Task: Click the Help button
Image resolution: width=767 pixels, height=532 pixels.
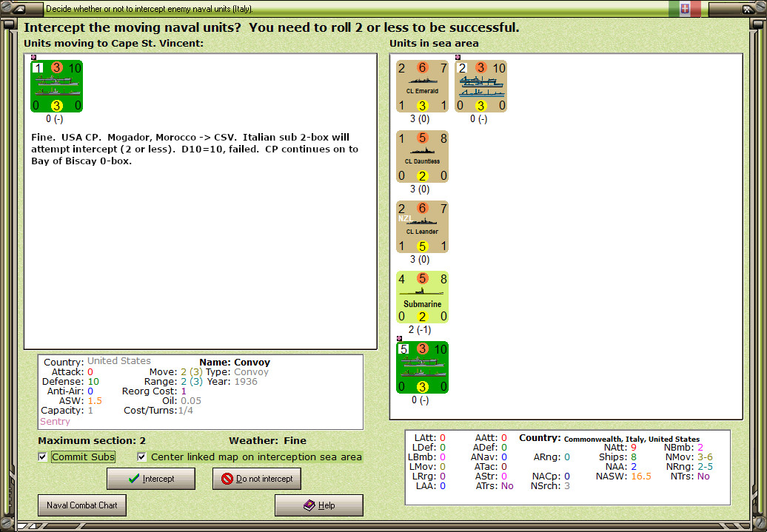Action: pyautogui.click(x=318, y=505)
